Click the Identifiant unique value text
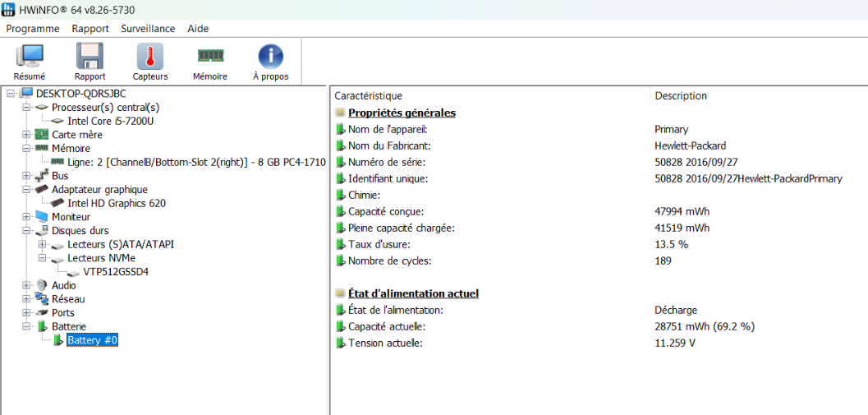The height and width of the screenshot is (415, 868). click(748, 178)
